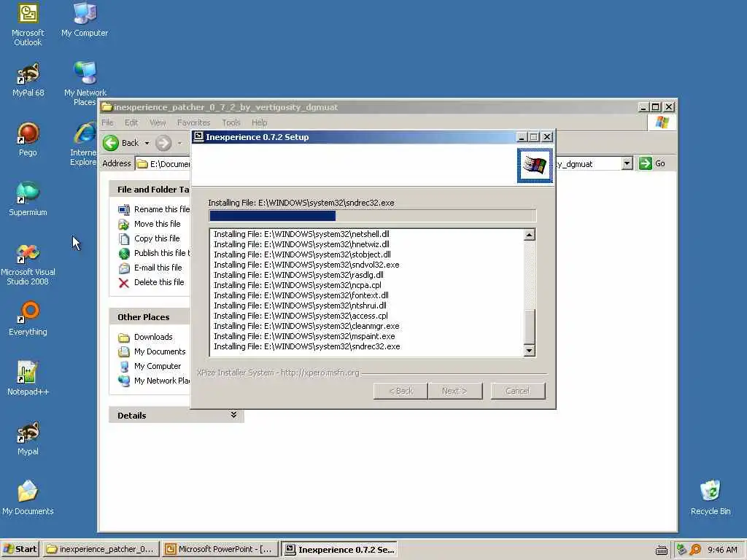Open the Address bar dropdown
Image resolution: width=747 pixels, height=560 pixels.
[627, 163]
